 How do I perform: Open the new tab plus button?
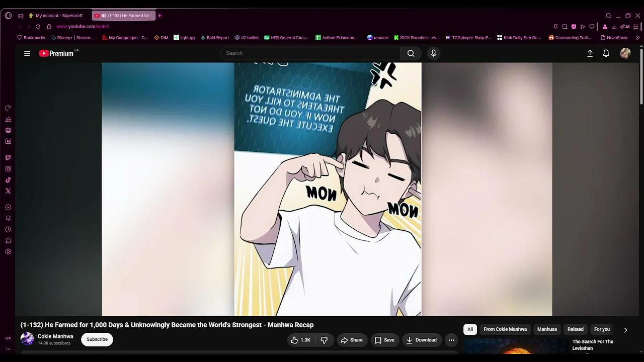(160, 16)
